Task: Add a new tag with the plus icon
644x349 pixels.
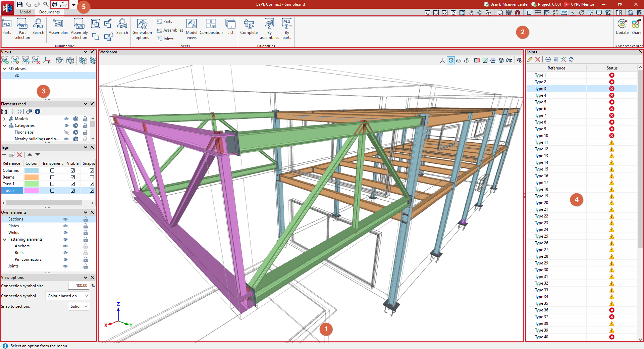Action: point(4,155)
